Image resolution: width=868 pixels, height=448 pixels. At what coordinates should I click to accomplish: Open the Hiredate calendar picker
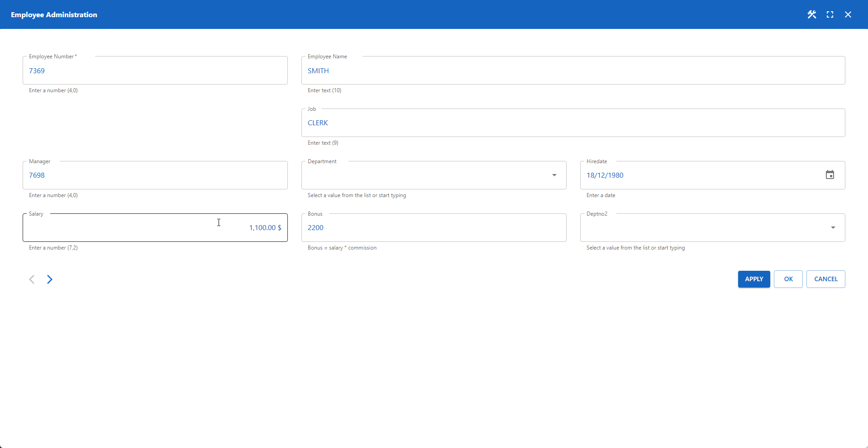click(830, 174)
